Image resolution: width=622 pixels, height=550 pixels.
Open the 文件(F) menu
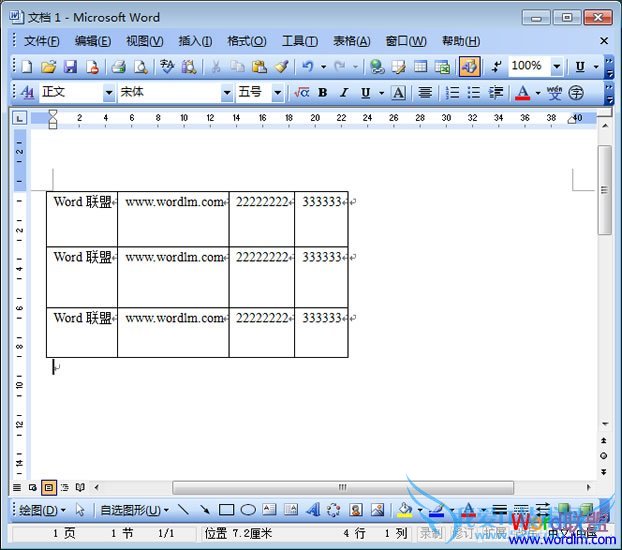[x=42, y=41]
